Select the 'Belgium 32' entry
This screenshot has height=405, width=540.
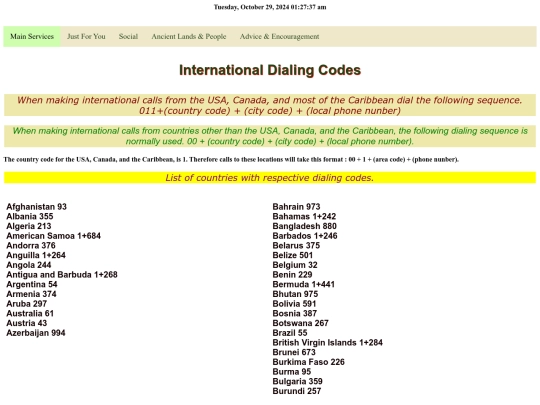295,265
